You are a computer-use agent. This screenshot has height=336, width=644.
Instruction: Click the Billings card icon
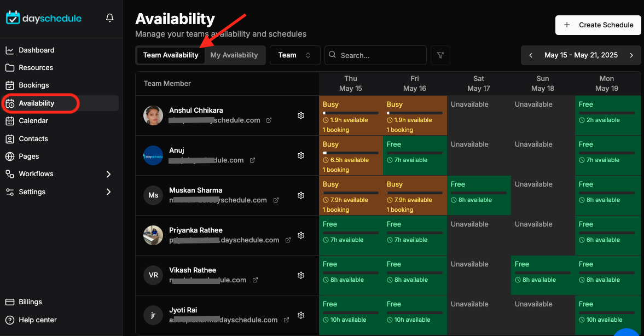tap(10, 302)
